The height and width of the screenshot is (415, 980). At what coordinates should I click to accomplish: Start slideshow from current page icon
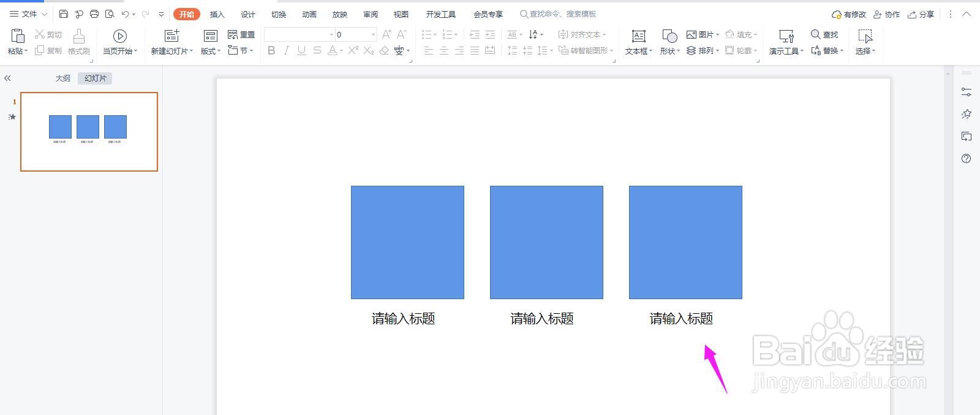tap(120, 36)
